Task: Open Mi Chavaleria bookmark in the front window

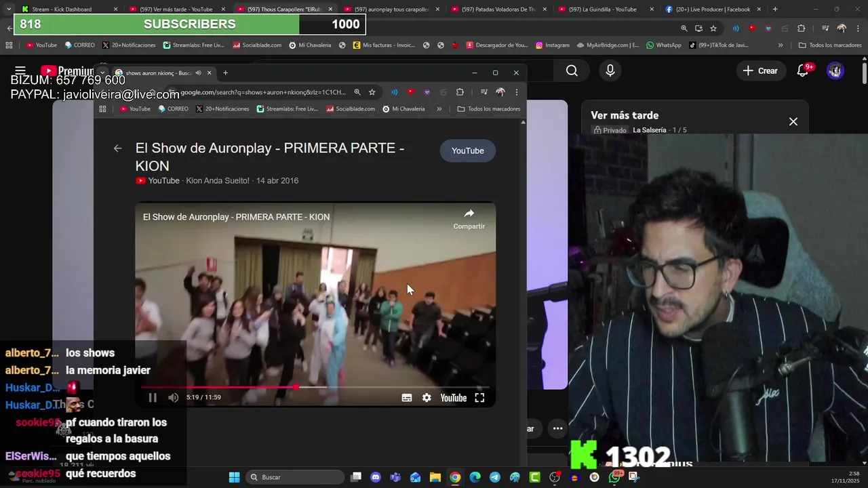Action: [x=403, y=108]
